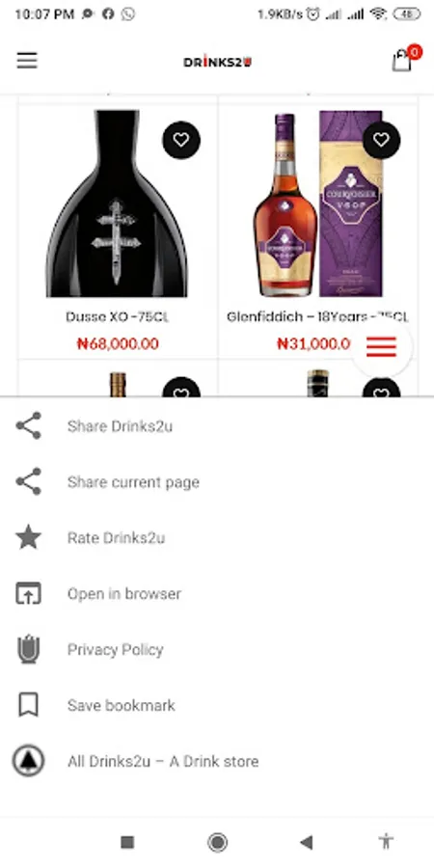
Task: Click share icon beside Share current page
Action: [x=28, y=481]
